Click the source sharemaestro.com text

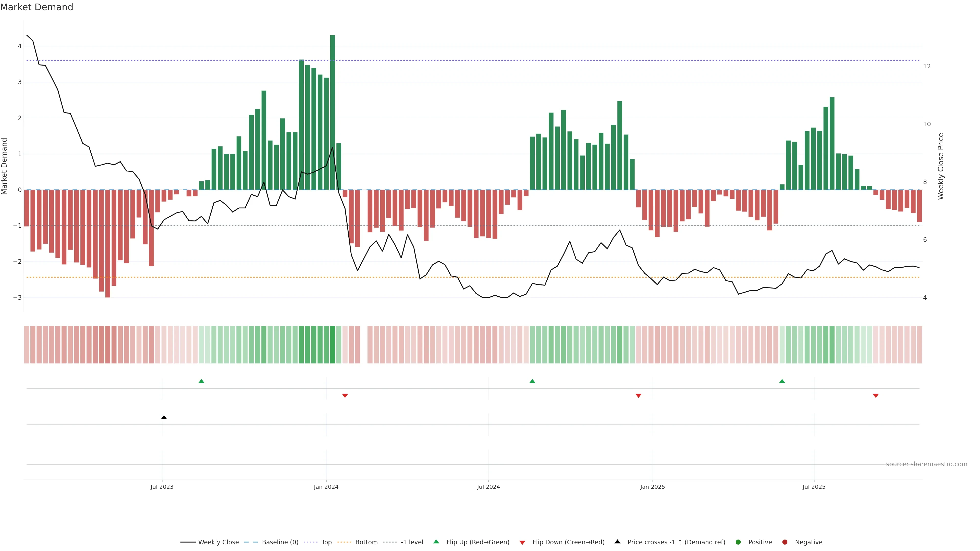926,464
